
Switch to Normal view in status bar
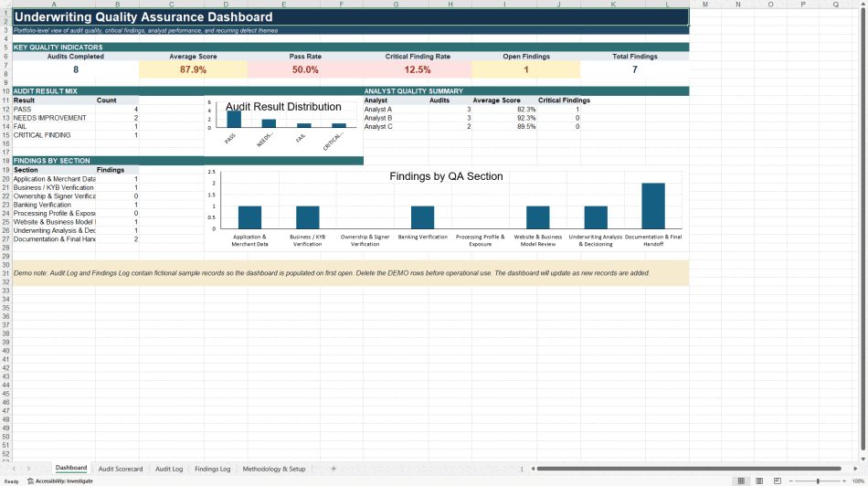(x=741, y=481)
